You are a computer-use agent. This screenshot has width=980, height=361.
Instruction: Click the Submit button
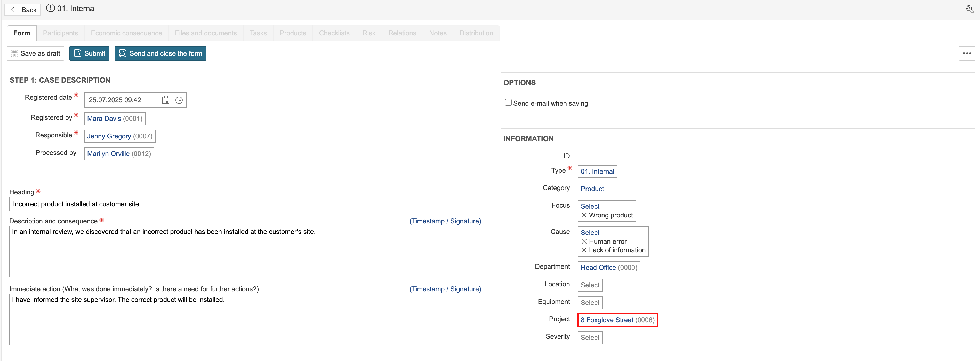point(89,53)
